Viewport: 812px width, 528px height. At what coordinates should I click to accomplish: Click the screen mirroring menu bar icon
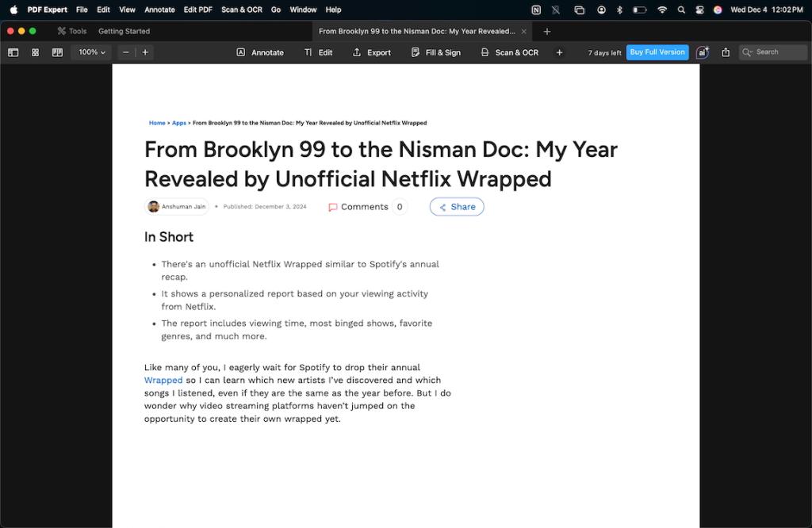tap(580, 10)
